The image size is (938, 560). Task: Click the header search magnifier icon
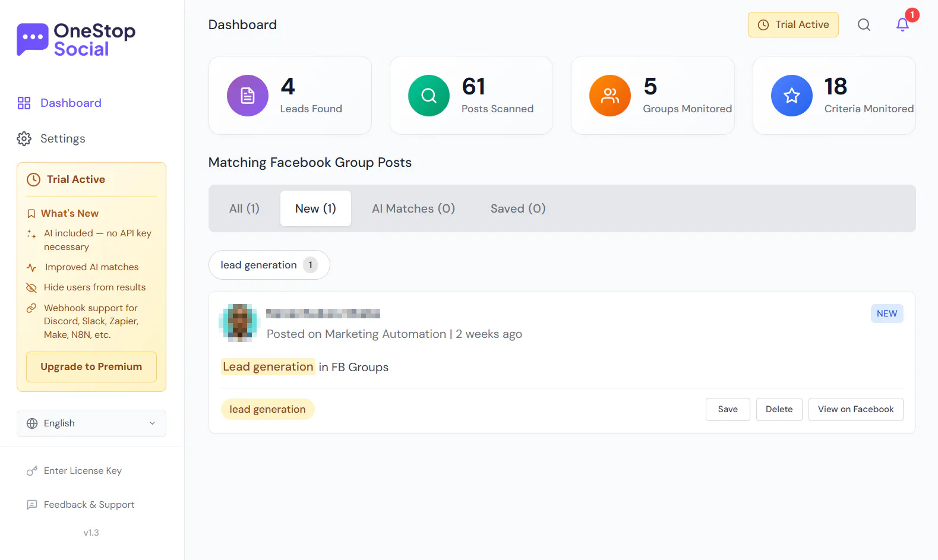[864, 25]
